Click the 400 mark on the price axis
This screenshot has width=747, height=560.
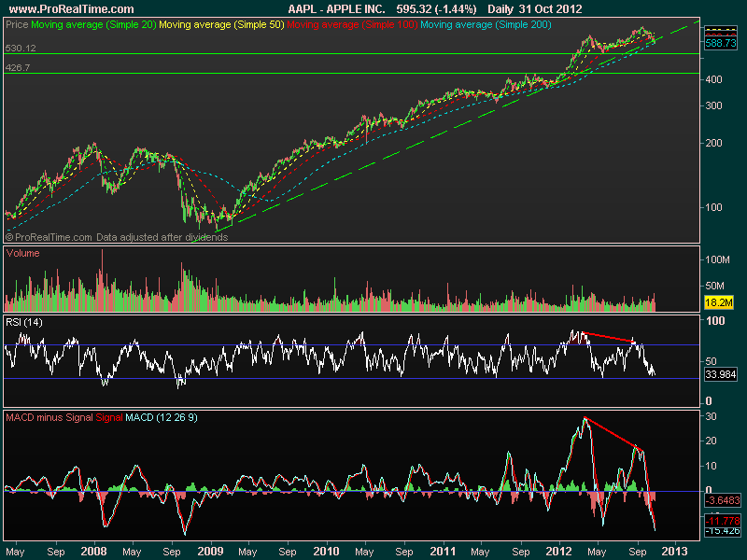[x=713, y=79]
